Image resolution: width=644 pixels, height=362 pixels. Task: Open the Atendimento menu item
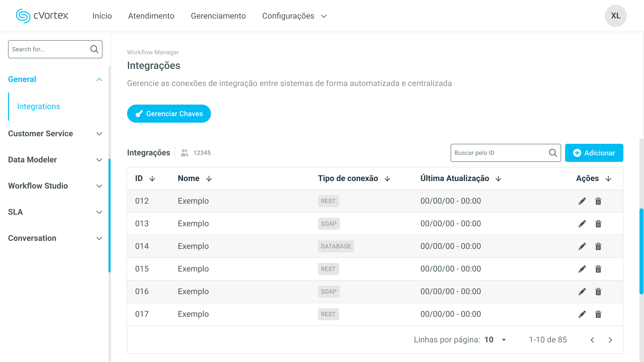pyautogui.click(x=151, y=16)
